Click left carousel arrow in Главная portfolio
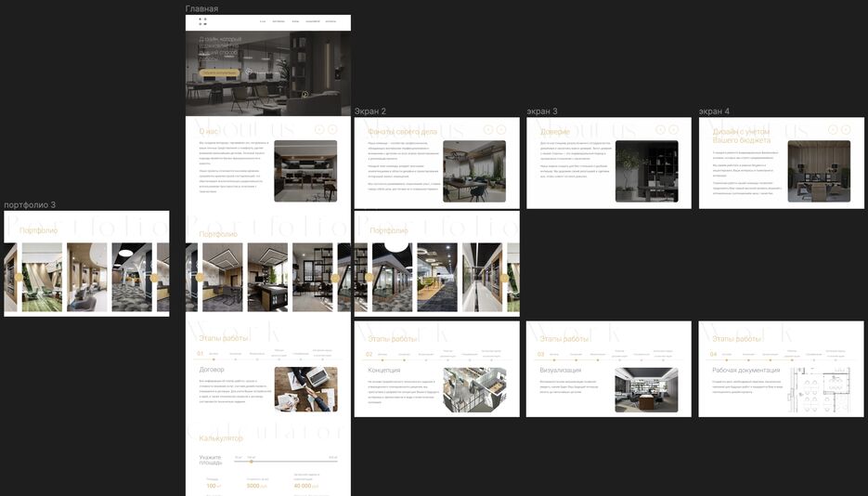Screen dimensions: 868x496 pyautogui.click(x=200, y=278)
